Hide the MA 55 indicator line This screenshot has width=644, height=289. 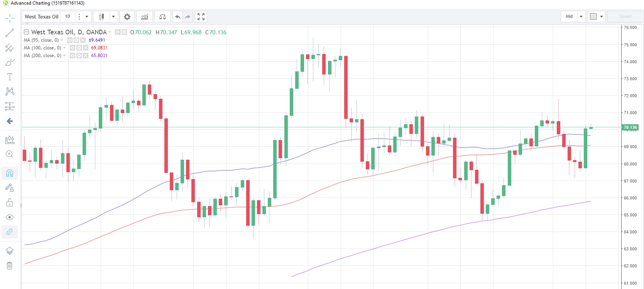70,40
